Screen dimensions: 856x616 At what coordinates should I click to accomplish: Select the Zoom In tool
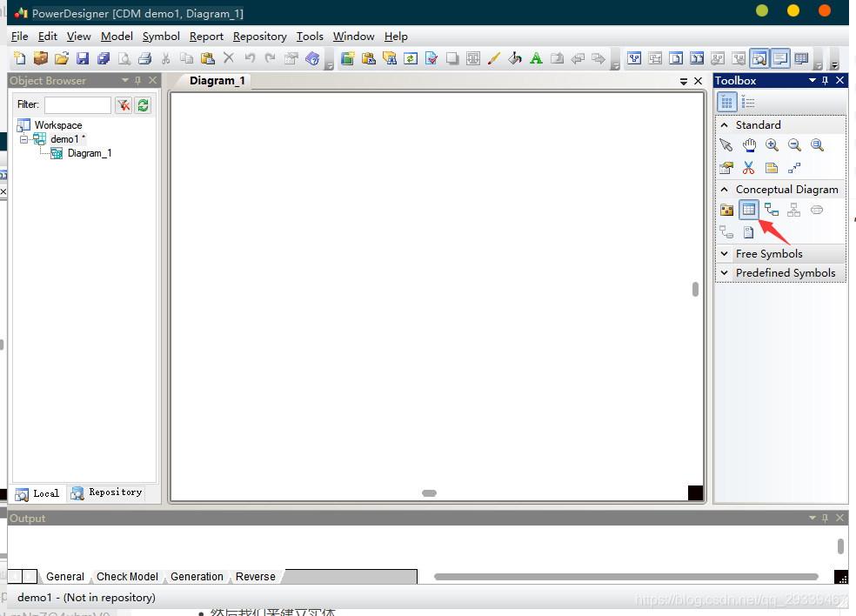(x=772, y=144)
